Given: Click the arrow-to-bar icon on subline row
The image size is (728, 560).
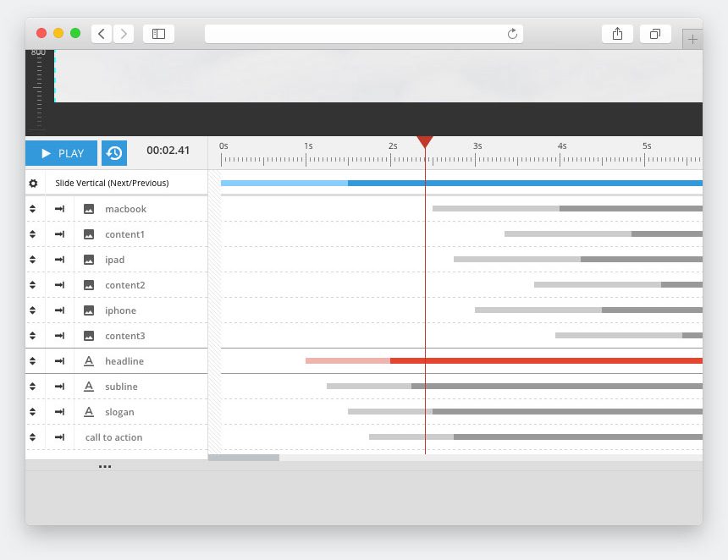Looking at the screenshot, I should (x=59, y=387).
